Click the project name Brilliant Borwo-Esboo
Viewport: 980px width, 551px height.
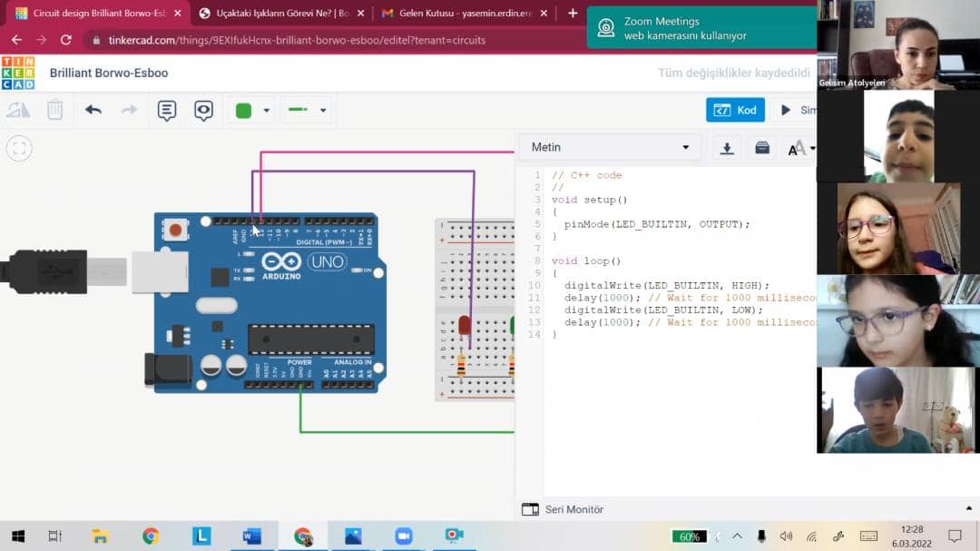click(x=109, y=73)
